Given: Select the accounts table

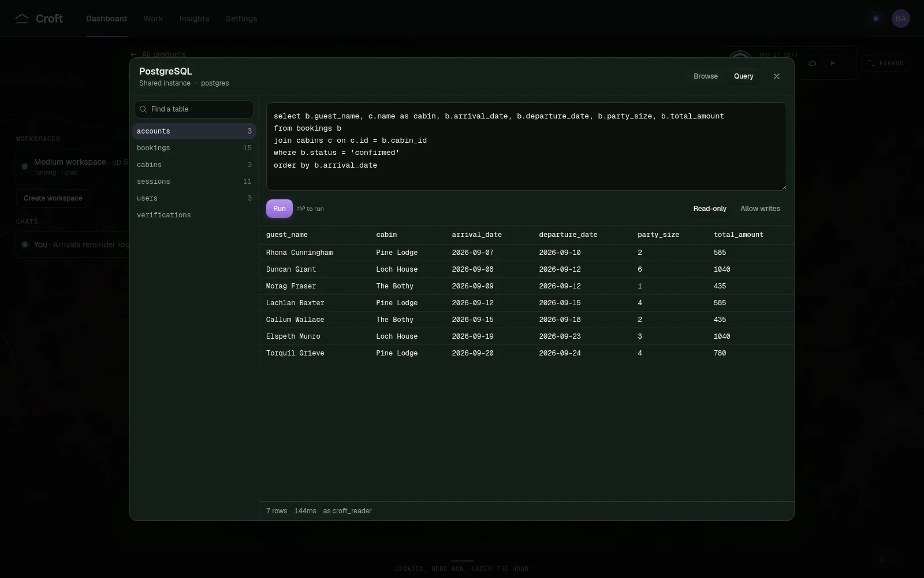Looking at the screenshot, I should tap(194, 131).
